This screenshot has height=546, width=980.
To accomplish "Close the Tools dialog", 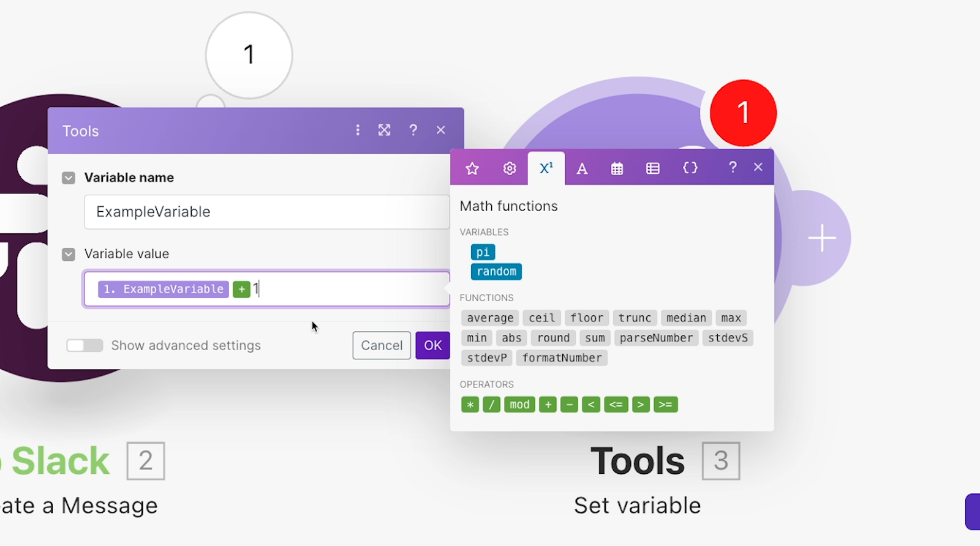I will (x=440, y=130).
